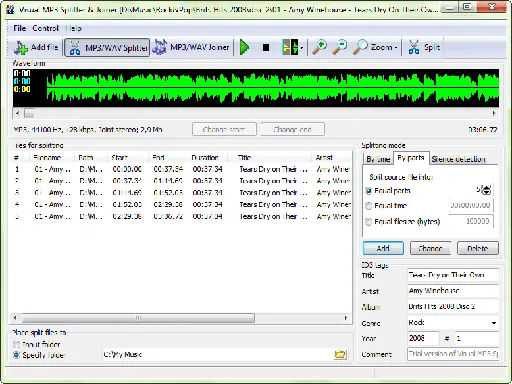Image resolution: width=512 pixels, height=384 pixels.
Task: Select the Equal filesize (bytes) option
Action: pos(368,221)
